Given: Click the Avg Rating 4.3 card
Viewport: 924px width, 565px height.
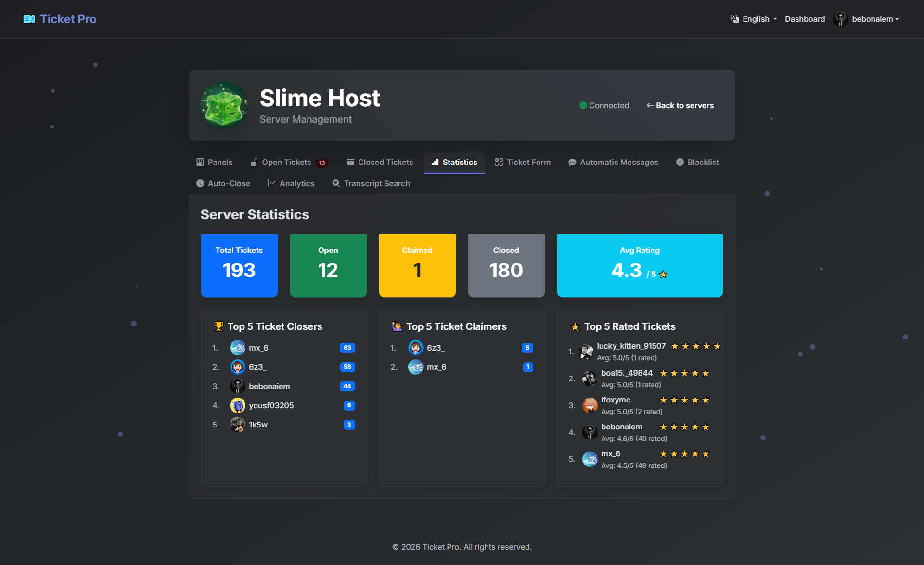Looking at the screenshot, I should (x=640, y=265).
